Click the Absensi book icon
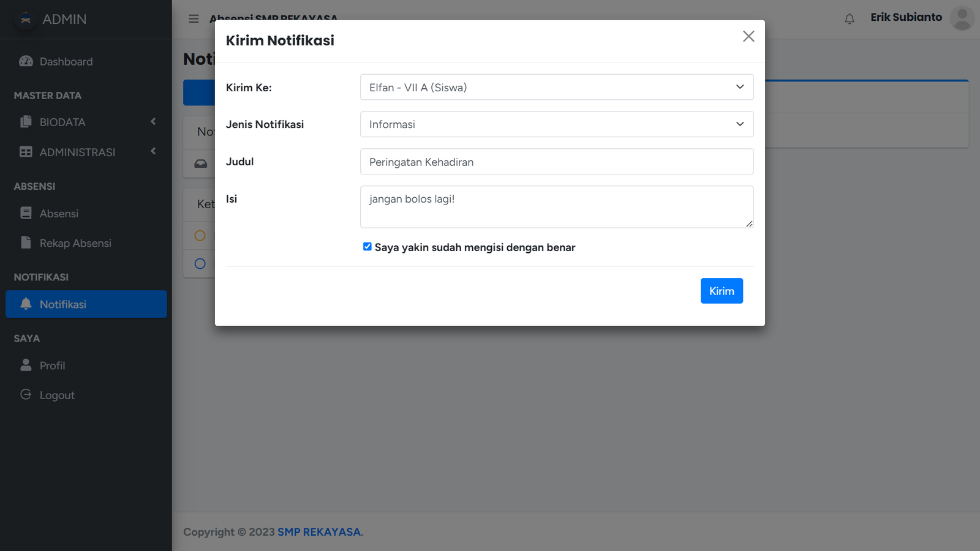Screen dimensions: 980x551 tap(26, 213)
